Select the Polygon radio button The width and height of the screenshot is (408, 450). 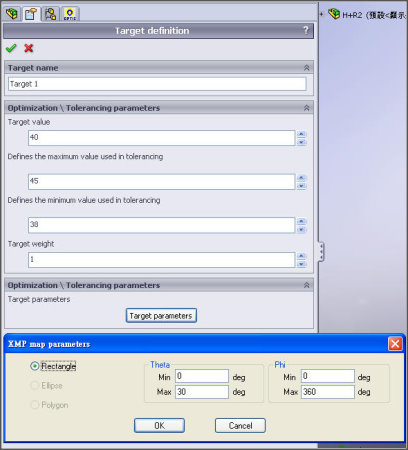[34, 405]
